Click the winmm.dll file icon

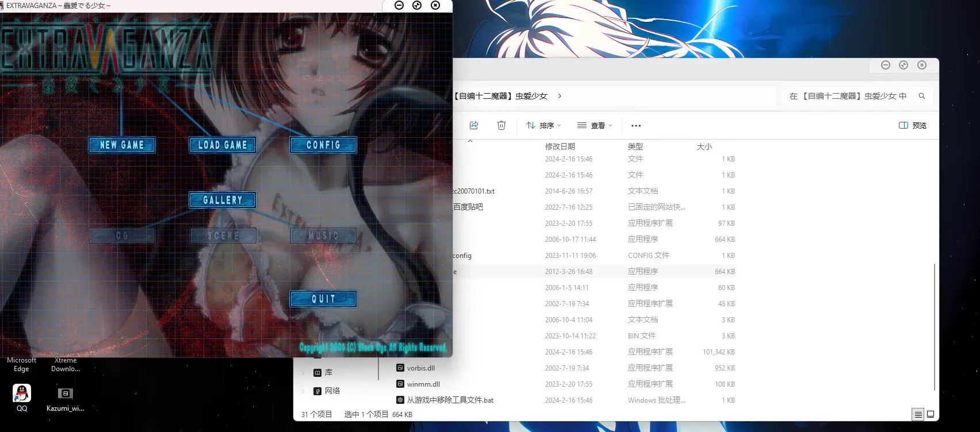point(400,384)
